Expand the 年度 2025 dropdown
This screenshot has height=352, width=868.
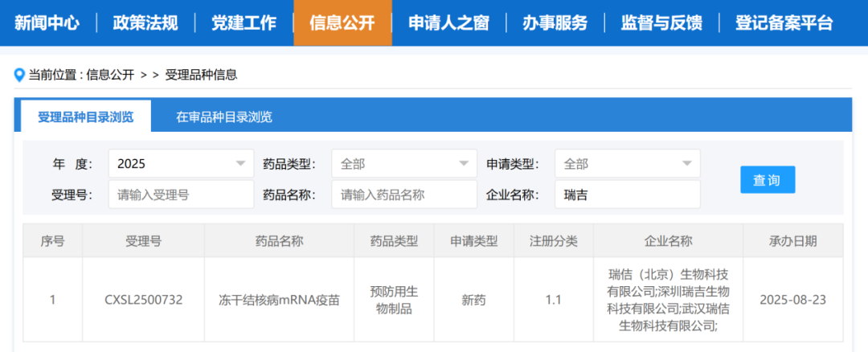181,164
